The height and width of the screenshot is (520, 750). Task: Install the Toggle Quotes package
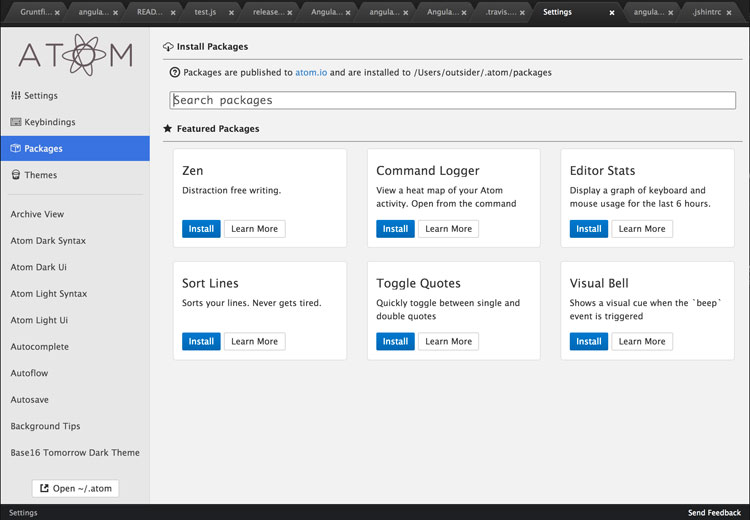click(395, 342)
